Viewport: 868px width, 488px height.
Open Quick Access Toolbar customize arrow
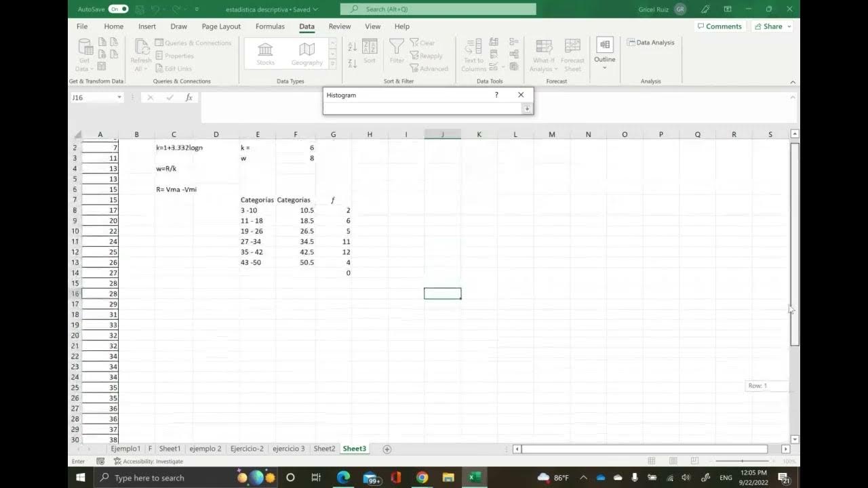click(197, 9)
